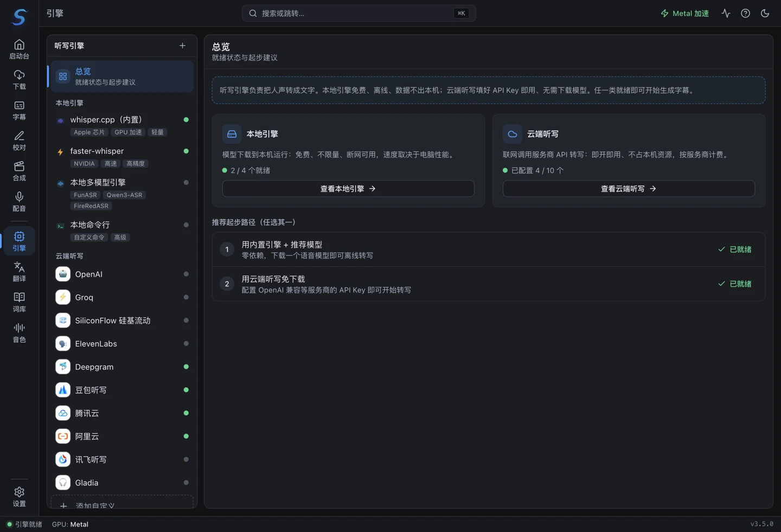This screenshot has height=532, width=781.
Task: Click the 本地引擎 card drive icon
Action: (232, 134)
